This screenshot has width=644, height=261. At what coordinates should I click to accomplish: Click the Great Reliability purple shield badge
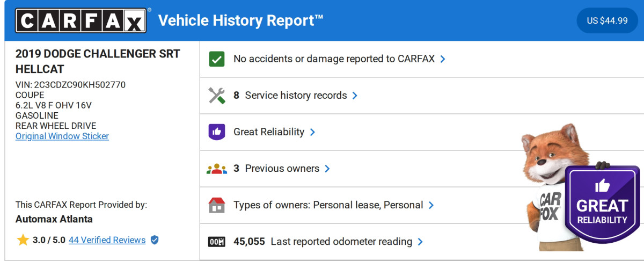point(602,204)
